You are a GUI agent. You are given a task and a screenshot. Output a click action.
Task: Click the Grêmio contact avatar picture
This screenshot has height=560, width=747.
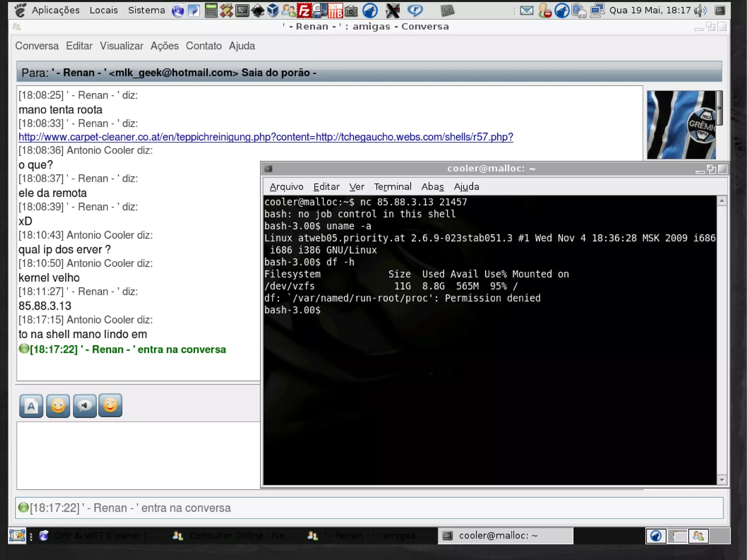681,125
